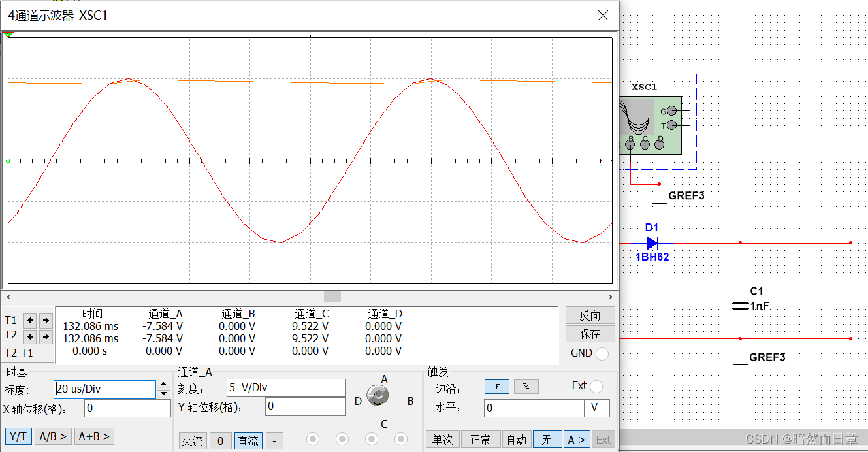The image size is (868, 452).
Task: Click the 反向 reverse display button
Action: pos(590,315)
